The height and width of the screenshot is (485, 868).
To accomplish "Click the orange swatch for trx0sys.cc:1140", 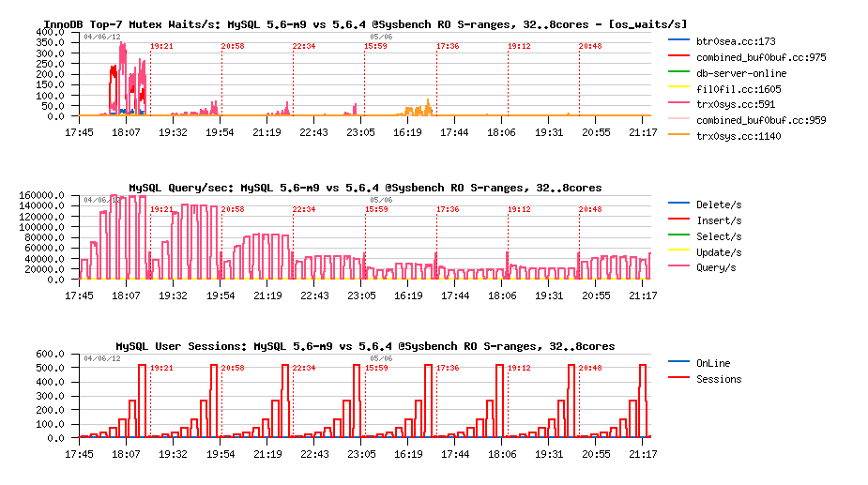I will click(x=678, y=134).
